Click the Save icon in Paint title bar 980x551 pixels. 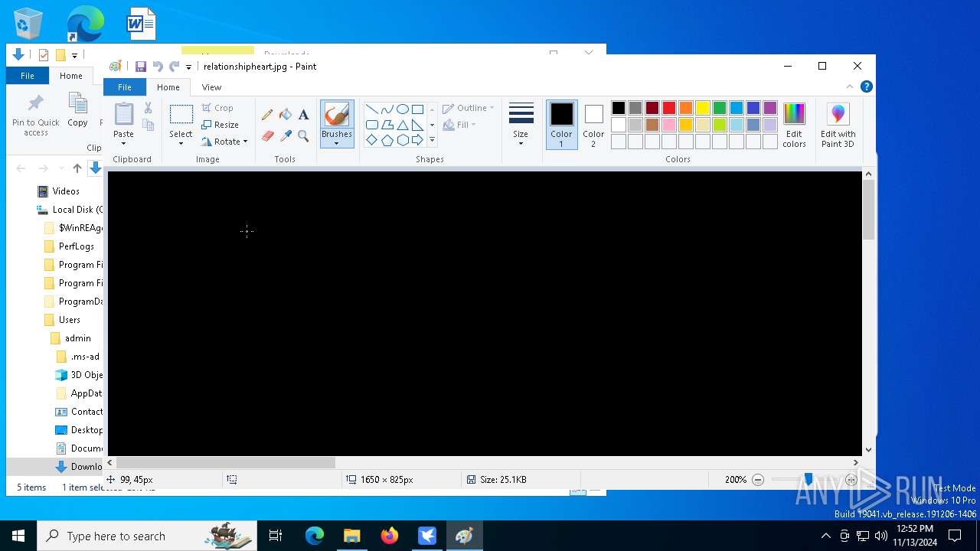click(x=141, y=67)
